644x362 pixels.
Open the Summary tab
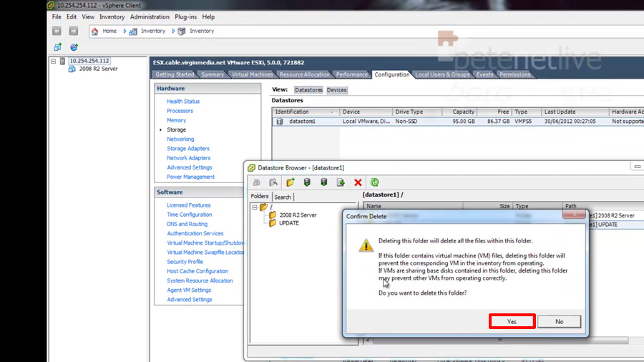213,74
